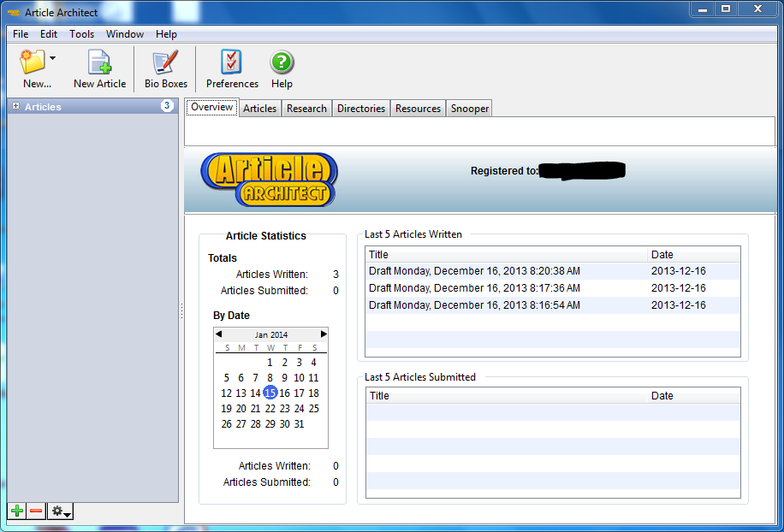Click the Article Architect title bar icon
This screenshot has height=532, width=784.
coord(14,13)
